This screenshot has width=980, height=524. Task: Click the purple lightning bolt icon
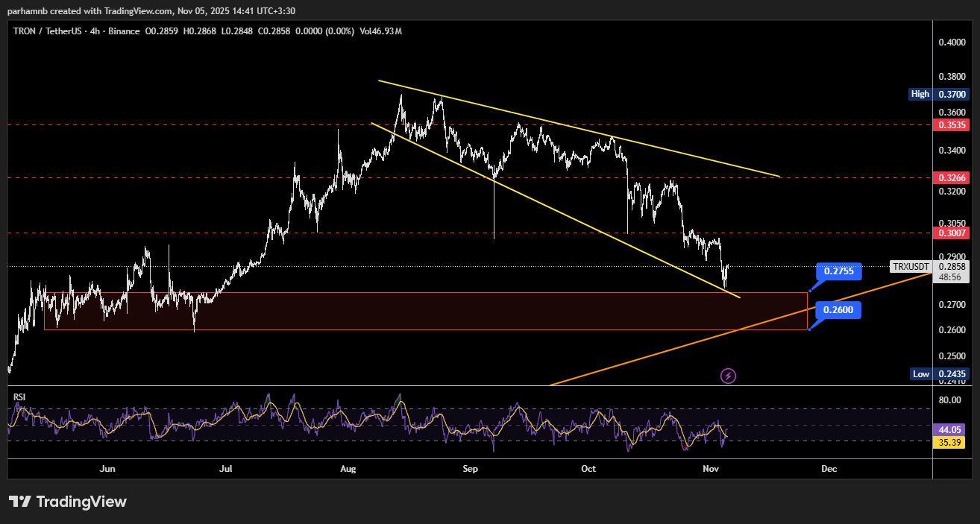point(729,376)
